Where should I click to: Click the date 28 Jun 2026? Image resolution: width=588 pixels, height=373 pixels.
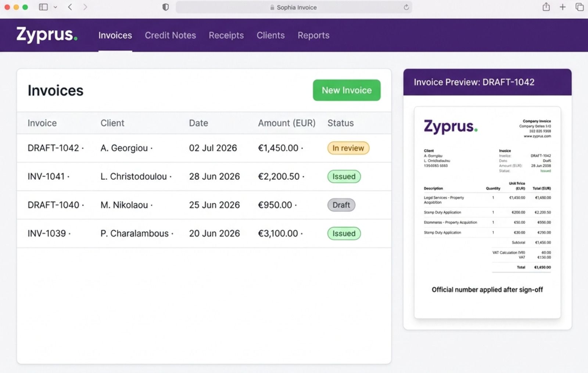[214, 176]
